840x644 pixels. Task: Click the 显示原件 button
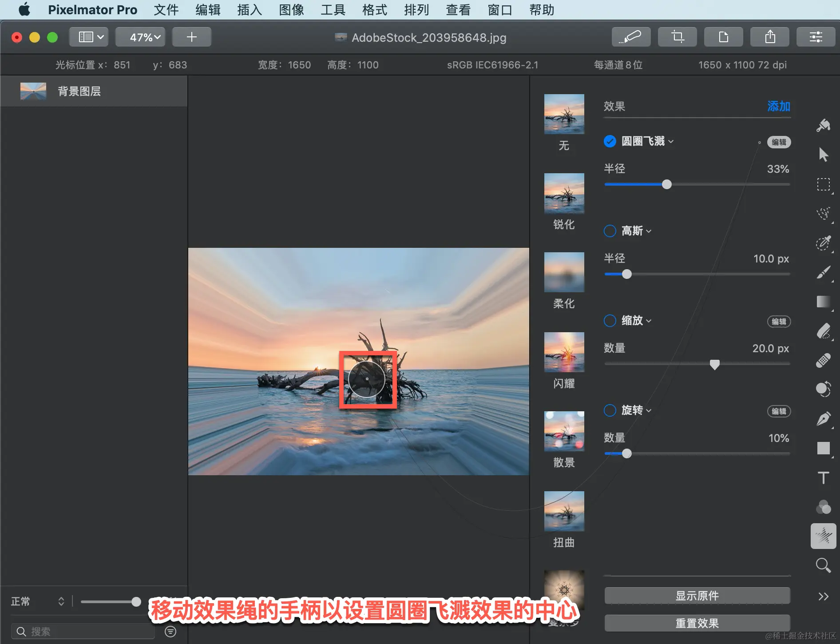click(697, 596)
